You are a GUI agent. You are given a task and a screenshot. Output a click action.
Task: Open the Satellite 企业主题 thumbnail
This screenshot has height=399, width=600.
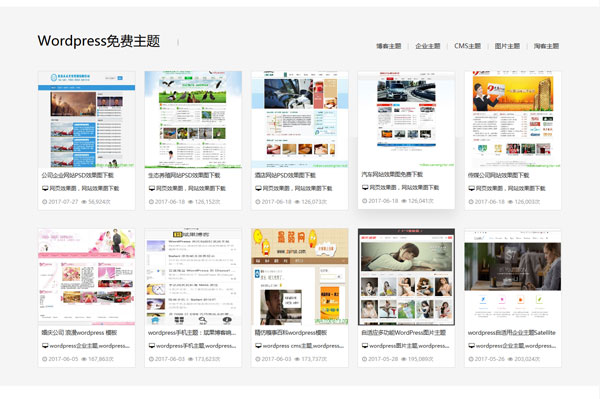513,277
